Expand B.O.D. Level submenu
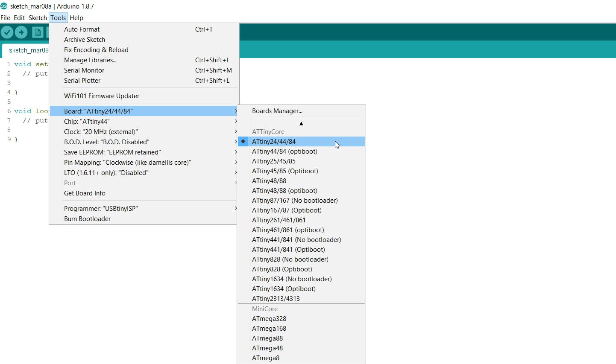Viewport: 616px width, 364px height. coord(144,142)
